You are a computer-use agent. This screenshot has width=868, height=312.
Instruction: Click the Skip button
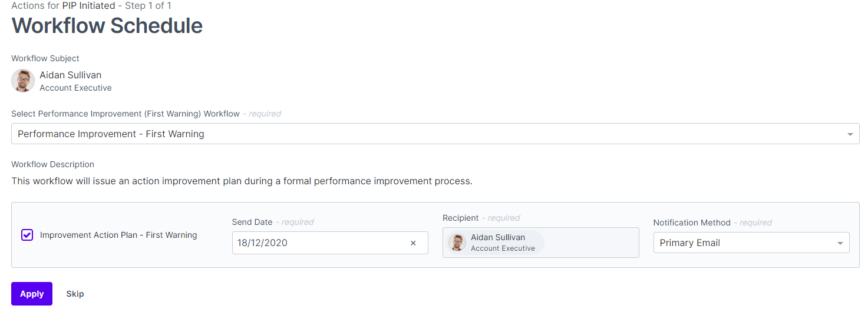(75, 294)
